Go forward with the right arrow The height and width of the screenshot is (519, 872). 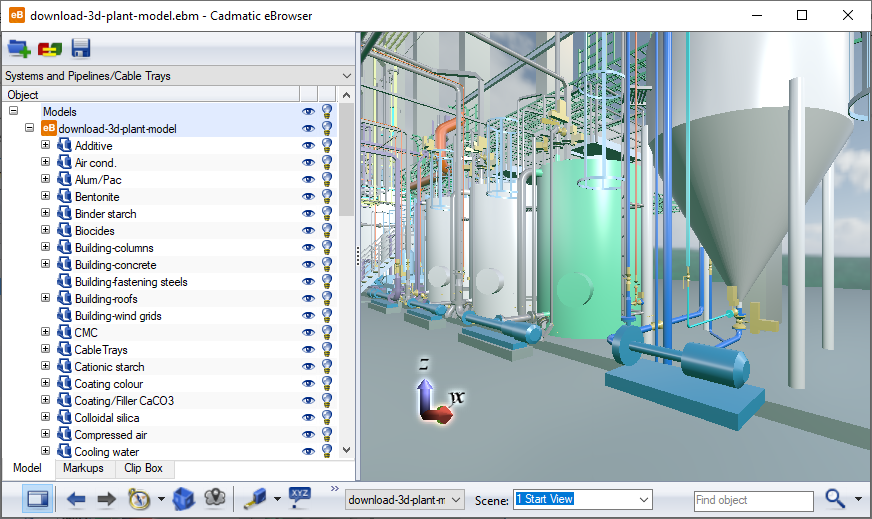point(106,499)
